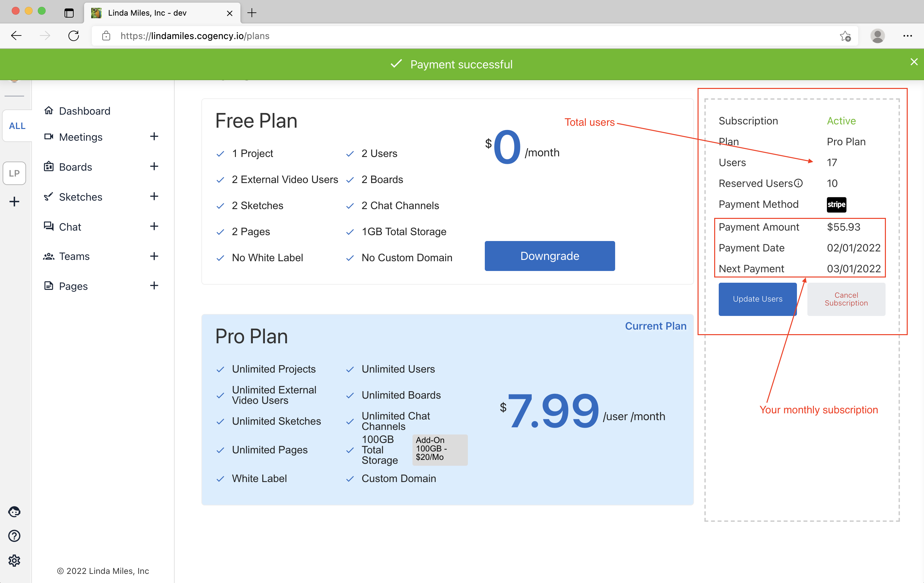The width and height of the screenshot is (924, 583).
Task: Click the help question mark icon
Action: pyautogui.click(x=14, y=536)
